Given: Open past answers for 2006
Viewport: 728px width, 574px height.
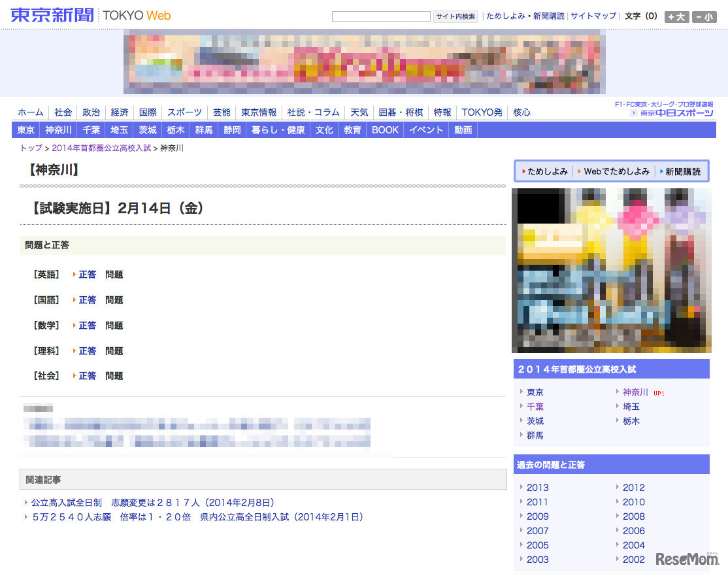Looking at the screenshot, I should click(x=634, y=531).
